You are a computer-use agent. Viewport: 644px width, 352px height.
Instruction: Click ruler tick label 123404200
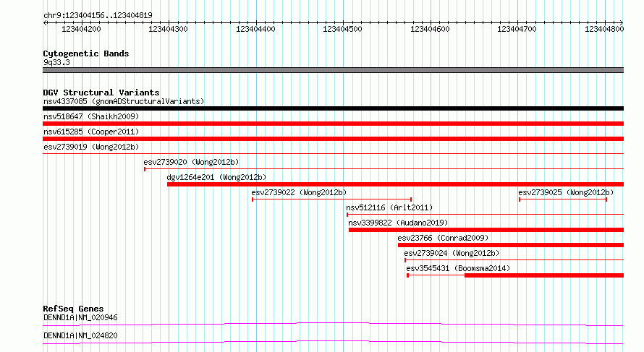click(81, 29)
